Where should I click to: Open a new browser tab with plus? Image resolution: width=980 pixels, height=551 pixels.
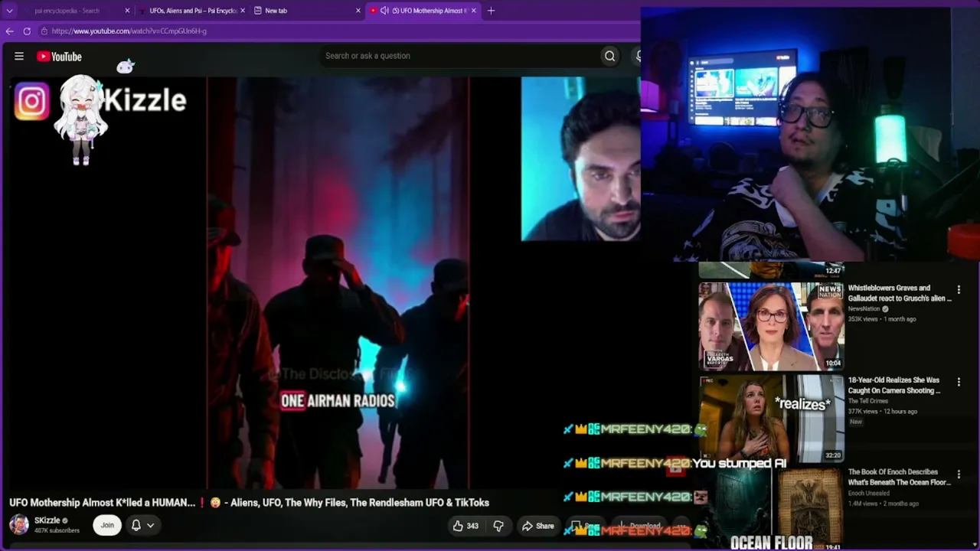[x=491, y=11]
